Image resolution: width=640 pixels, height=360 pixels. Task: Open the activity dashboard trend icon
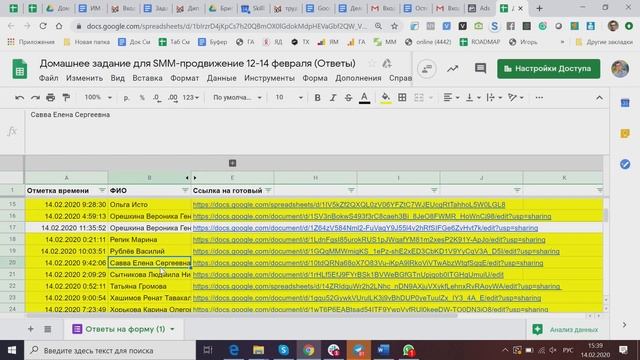[x=452, y=69]
